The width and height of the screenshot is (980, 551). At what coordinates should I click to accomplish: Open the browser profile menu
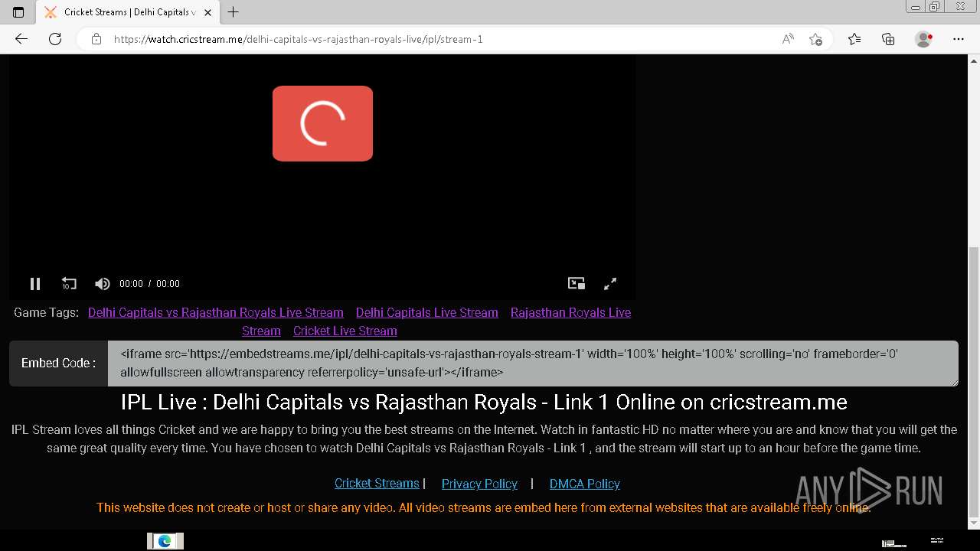pyautogui.click(x=924, y=39)
